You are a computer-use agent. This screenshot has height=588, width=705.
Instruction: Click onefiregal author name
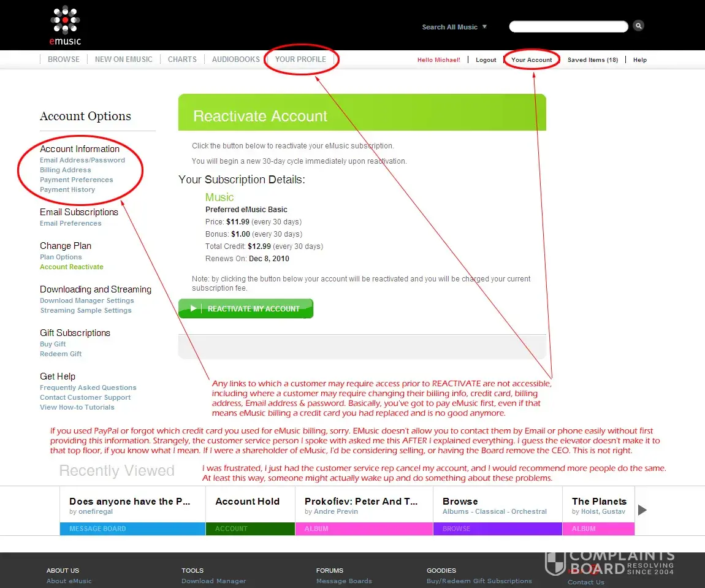pos(95,512)
